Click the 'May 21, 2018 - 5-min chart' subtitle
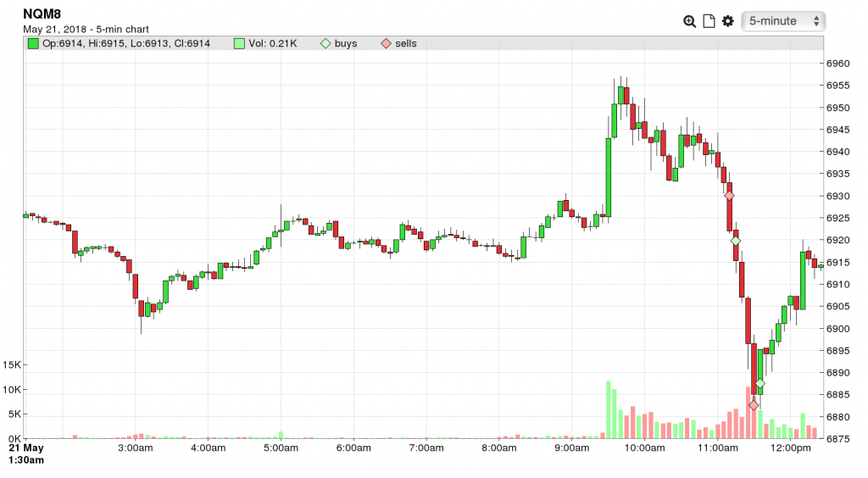Viewport: 868px width, 478px height. click(x=86, y=30)
